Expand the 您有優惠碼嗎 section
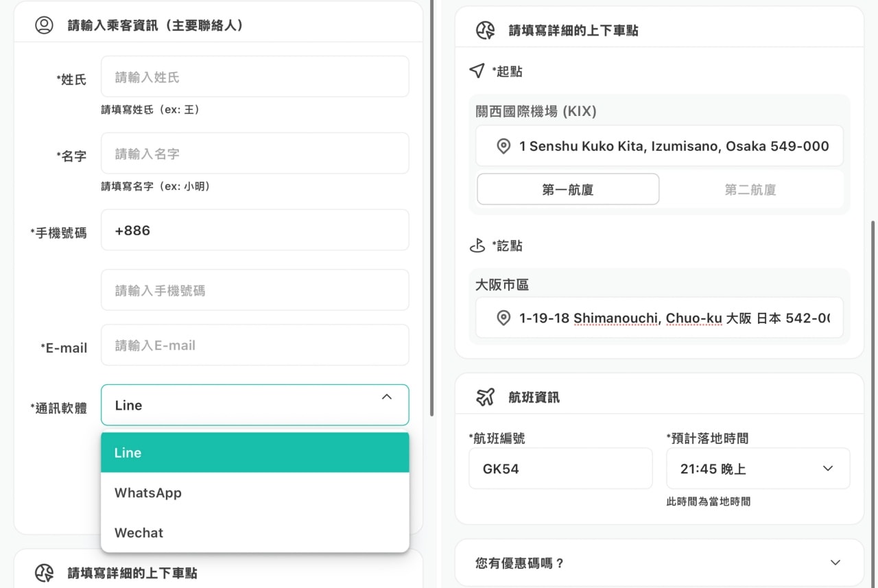The height and width of the screenshot is (588, 878). pos(658,563)
